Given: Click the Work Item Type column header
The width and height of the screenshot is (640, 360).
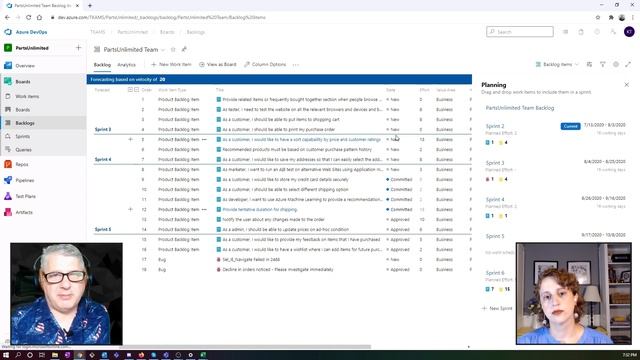Looking at the screenshot, I should (x=172, y=90).
